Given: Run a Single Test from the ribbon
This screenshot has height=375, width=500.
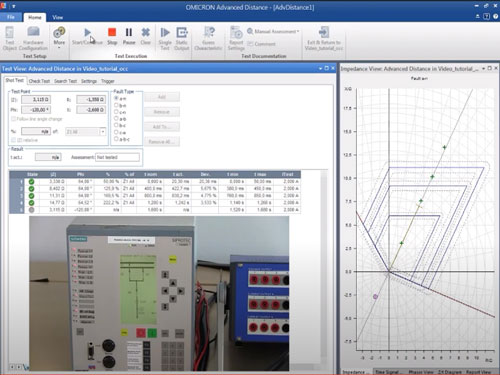Looking at the screenshot, I should (165, 32).
